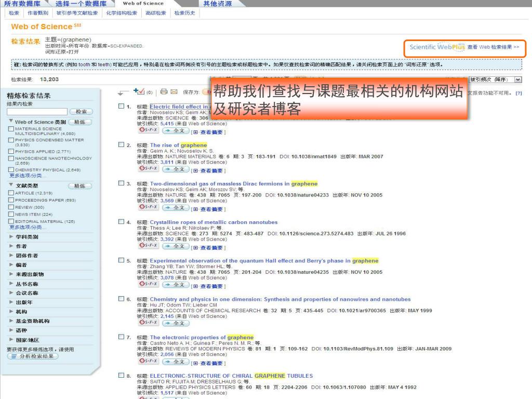Viewport: 532px width, 399px height.
Task: Click the S·F·X icon for result 6
Action: [148, 322]
